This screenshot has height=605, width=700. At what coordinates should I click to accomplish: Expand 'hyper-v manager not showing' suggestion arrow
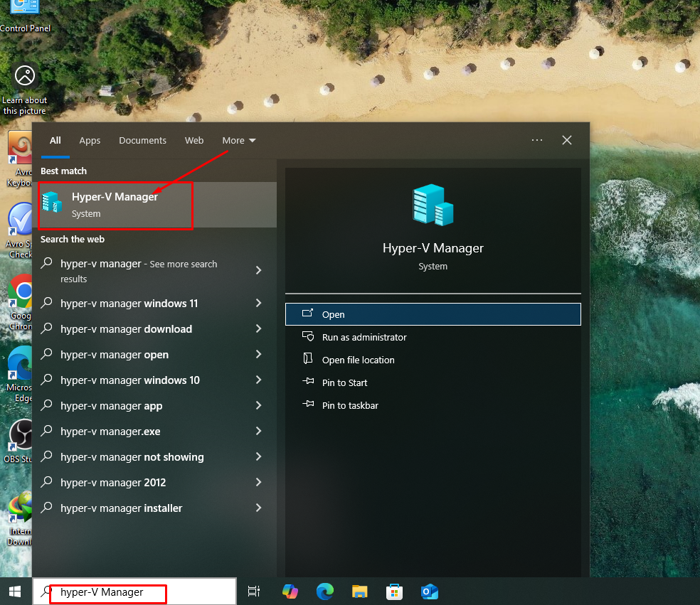coord(258,457)
